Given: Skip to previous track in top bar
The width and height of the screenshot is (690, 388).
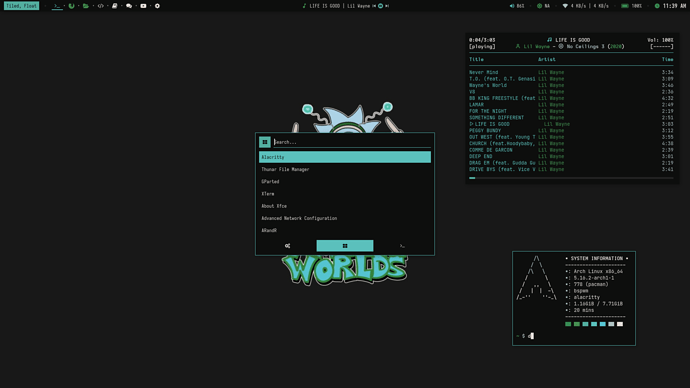Looking at the screenshot, I should 374,6.
